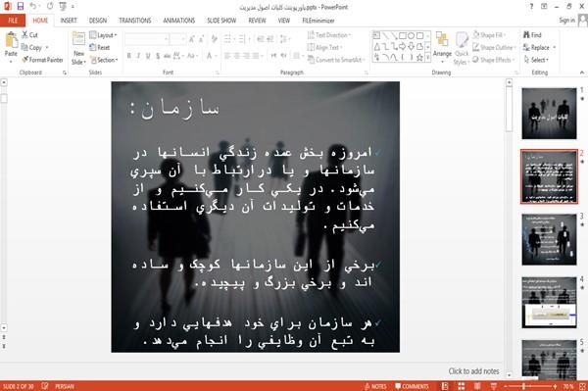Viewport: 588px width, 391px height.
Task: Click the Paste clipboard icon
Action: pyautogui.click(x=11, y=40)
